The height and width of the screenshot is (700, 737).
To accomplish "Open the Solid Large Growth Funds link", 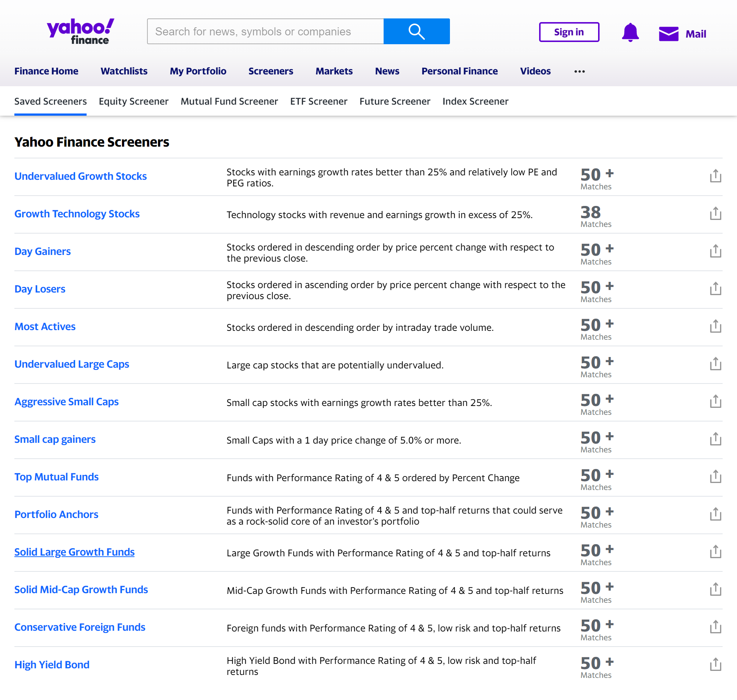I will point(74,552).
